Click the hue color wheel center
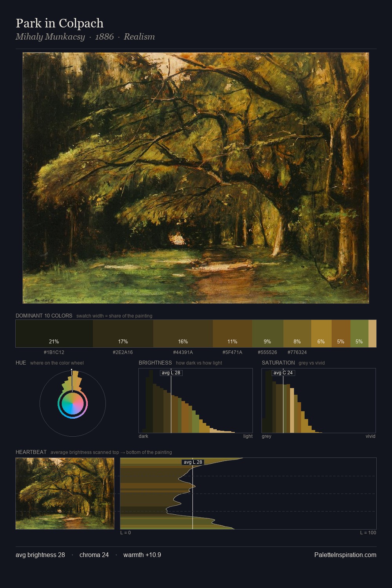 (x=73, y=403)
